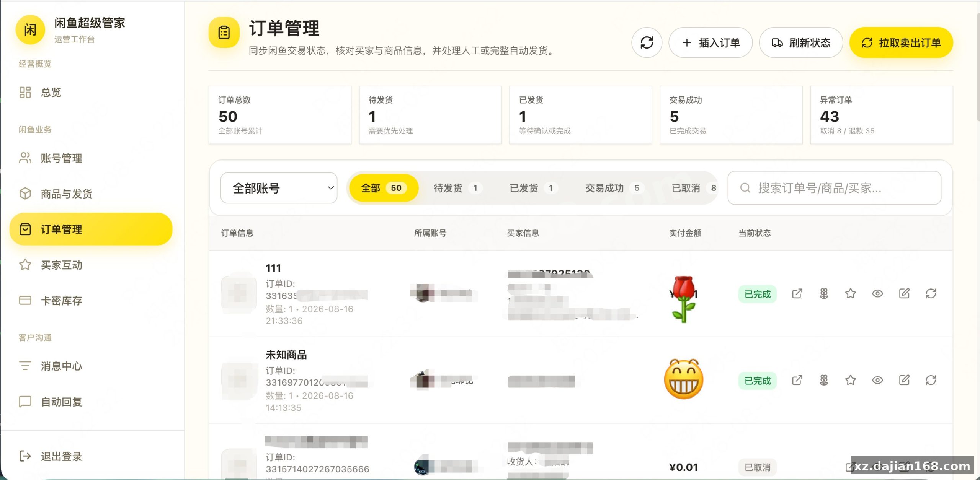Screen dimensions: 980x480
Task: Click the 未知商品 order title
Action: click(x=286, y=355)
